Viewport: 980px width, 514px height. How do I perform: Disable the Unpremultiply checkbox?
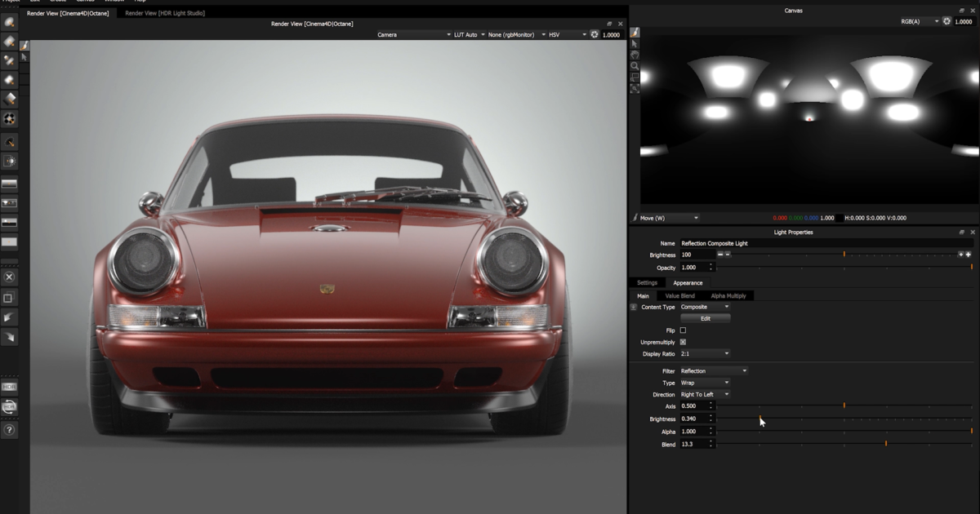point(682,342)
